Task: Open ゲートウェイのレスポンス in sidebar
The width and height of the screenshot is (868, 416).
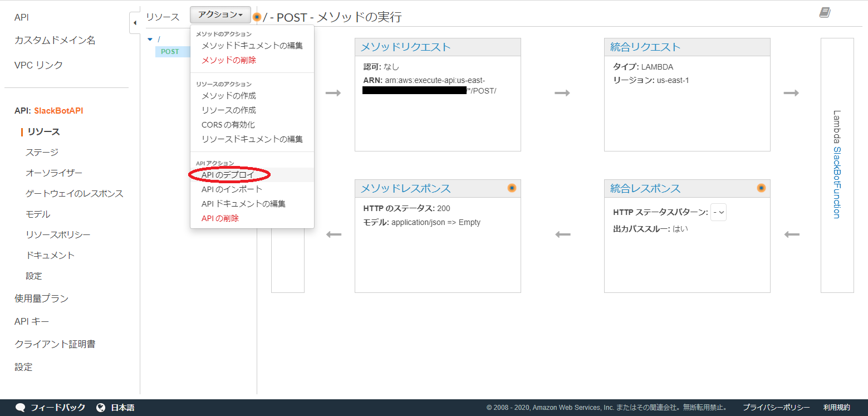Action: pos(75,194)
